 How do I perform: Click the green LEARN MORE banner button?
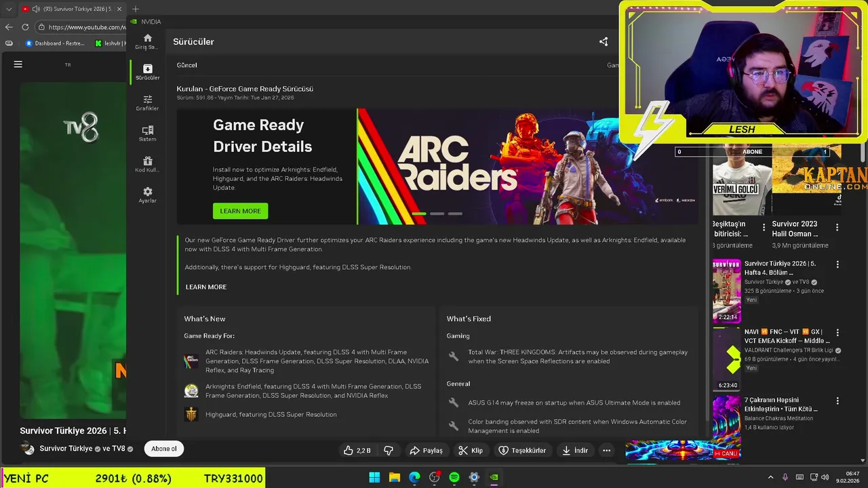tap(240, 211)
